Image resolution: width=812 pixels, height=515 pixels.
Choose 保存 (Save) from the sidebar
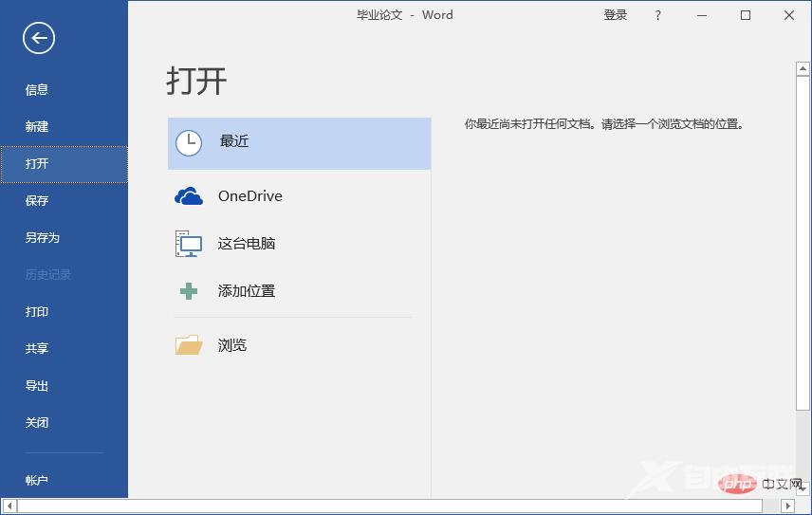[x=37, y=201]
